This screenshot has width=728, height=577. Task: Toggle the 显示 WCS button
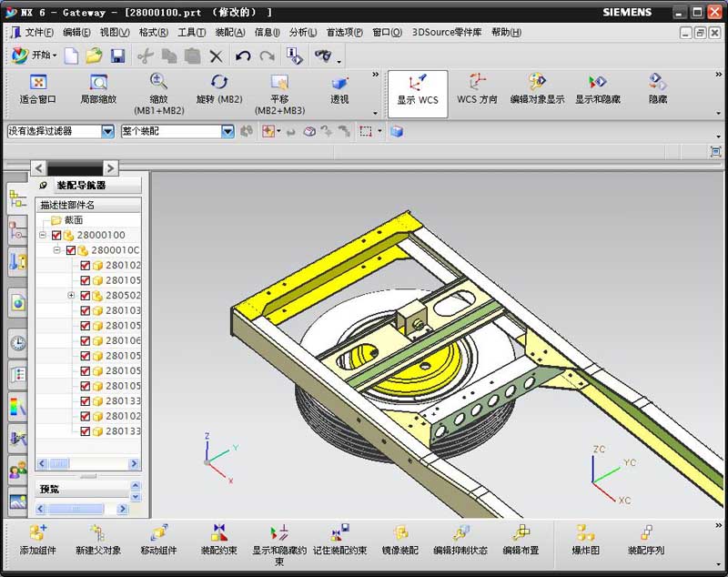pos(418,94)
